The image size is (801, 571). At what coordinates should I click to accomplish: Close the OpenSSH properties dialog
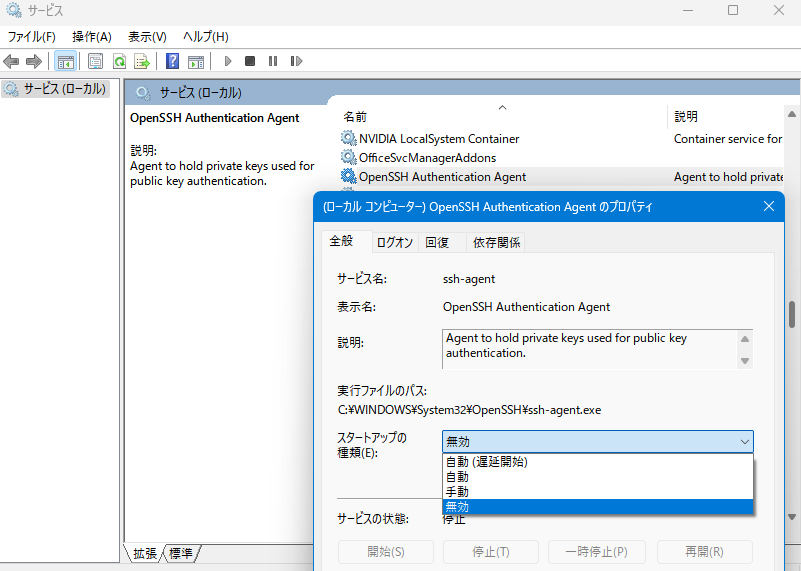(769, 206)
